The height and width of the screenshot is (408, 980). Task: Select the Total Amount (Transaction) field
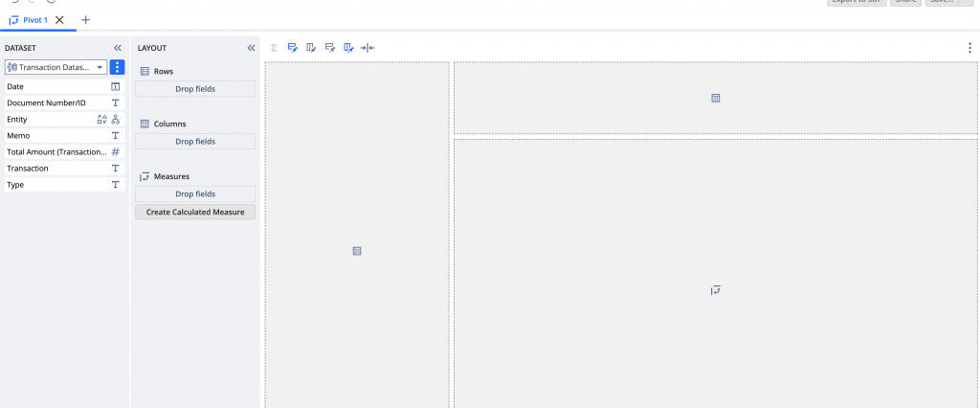coord(64,152)
